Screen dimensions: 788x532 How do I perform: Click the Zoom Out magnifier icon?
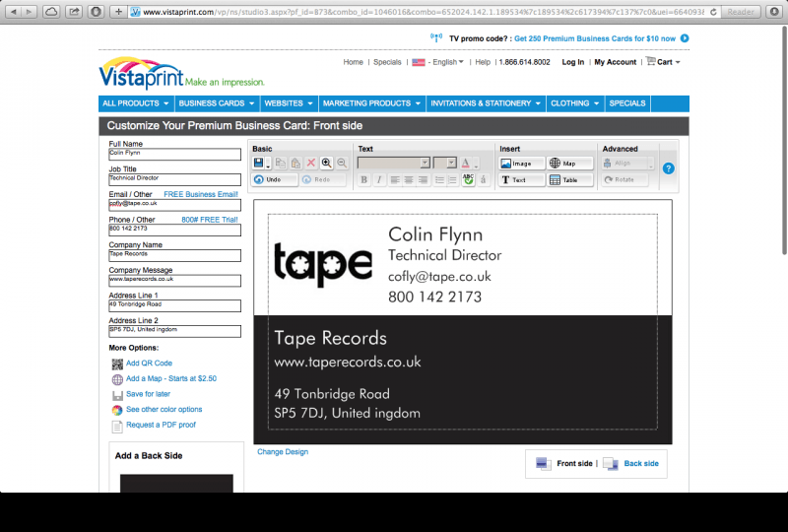(342, 163)
